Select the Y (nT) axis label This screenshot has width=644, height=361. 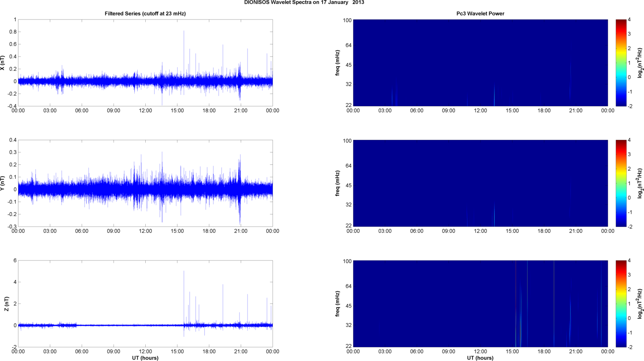point(3,183)
